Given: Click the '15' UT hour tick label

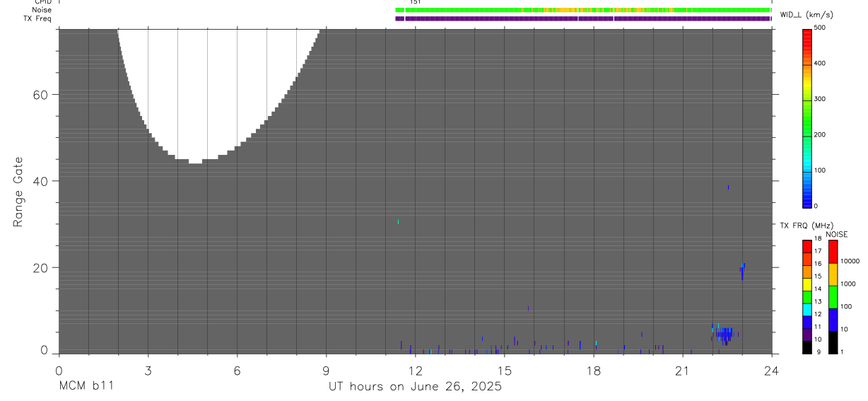Looking at the screenshot, I should pos(504,371).
